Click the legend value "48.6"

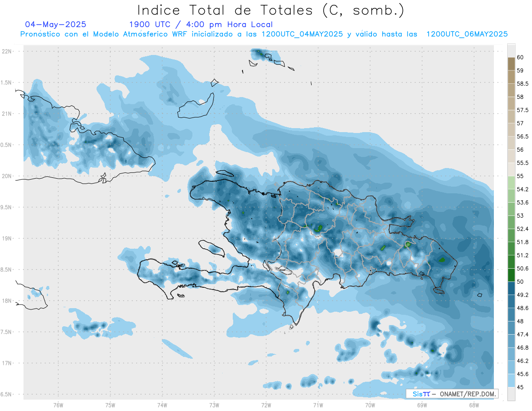point(523,308)
